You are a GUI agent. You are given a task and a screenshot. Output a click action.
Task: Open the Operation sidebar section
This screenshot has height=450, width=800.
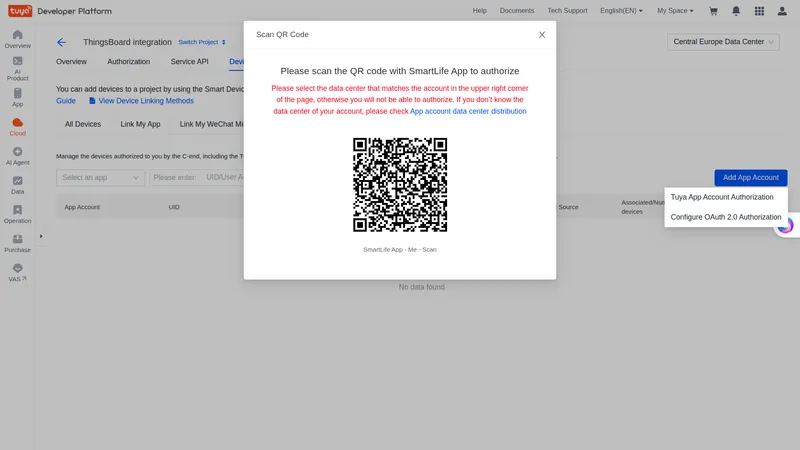pyautogui.click(x=17, y=214)
